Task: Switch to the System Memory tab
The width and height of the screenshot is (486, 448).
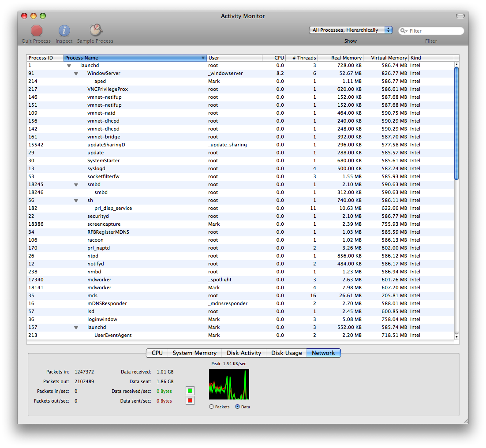Action: click(194, 353)
